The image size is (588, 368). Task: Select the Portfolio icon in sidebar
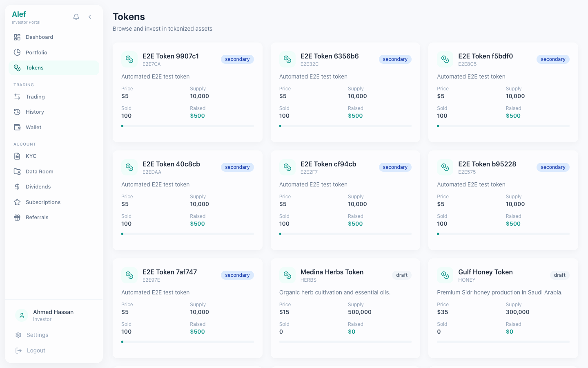click(x=17, y=52)
